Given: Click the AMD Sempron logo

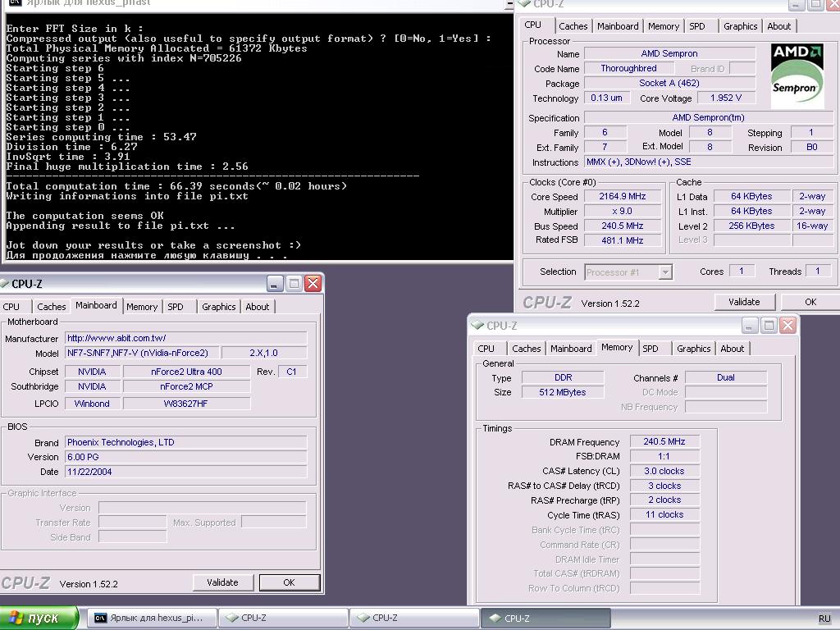Looking at the screenshot, I should tap(797, 75).
